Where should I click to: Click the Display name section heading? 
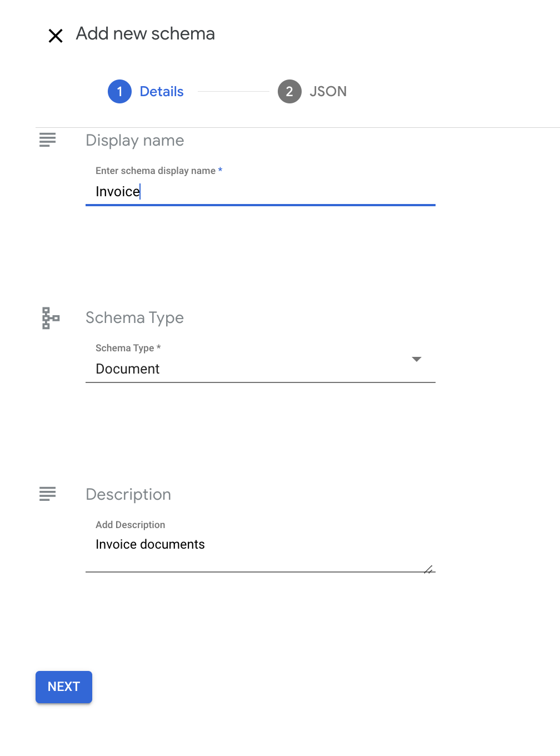tap(134, 141)
